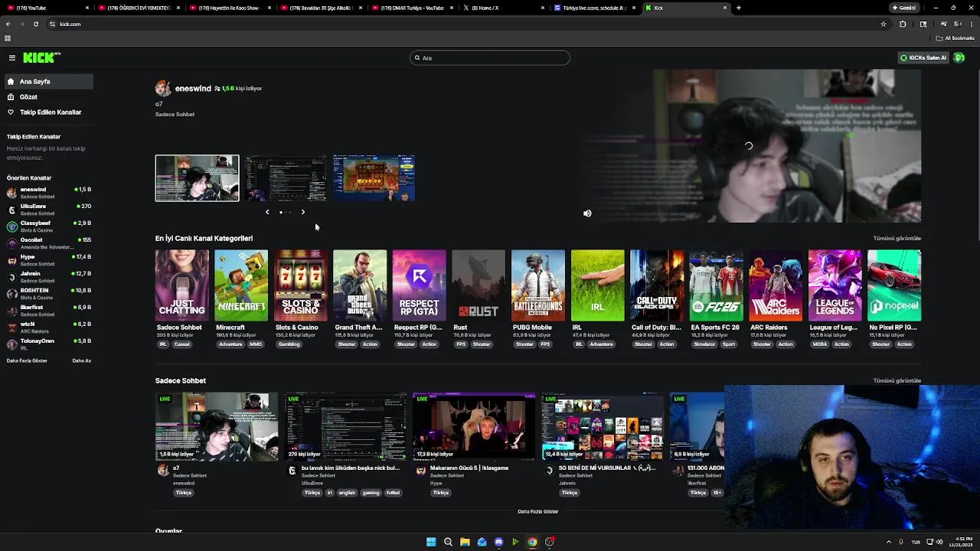Unmute the featured stream player

click(x=587, y=214)
